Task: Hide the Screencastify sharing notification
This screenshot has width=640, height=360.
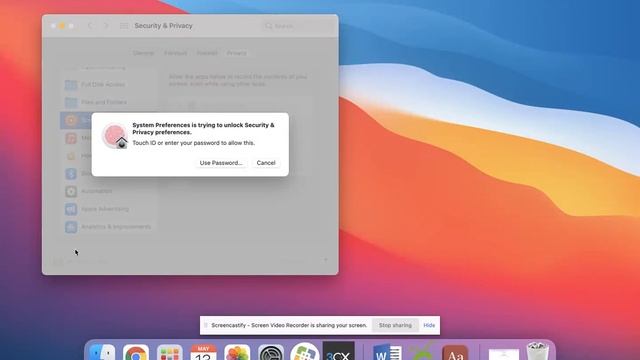Action: (429, 325)
